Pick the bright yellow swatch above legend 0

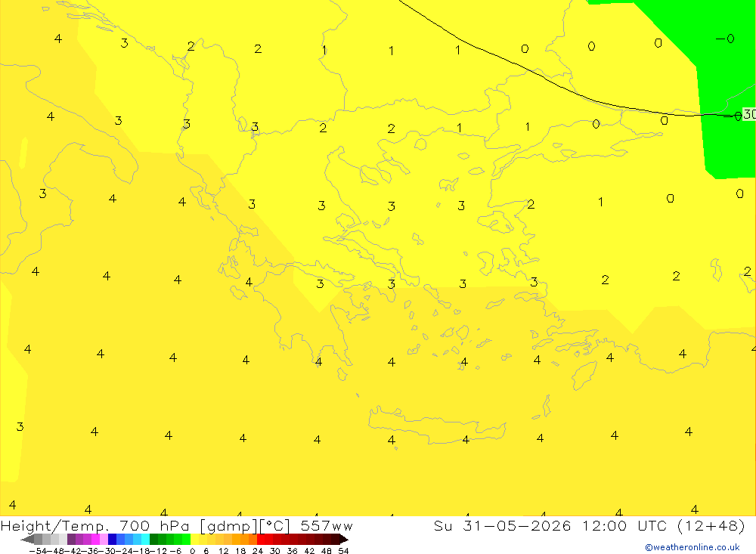(x=194, y=539)
